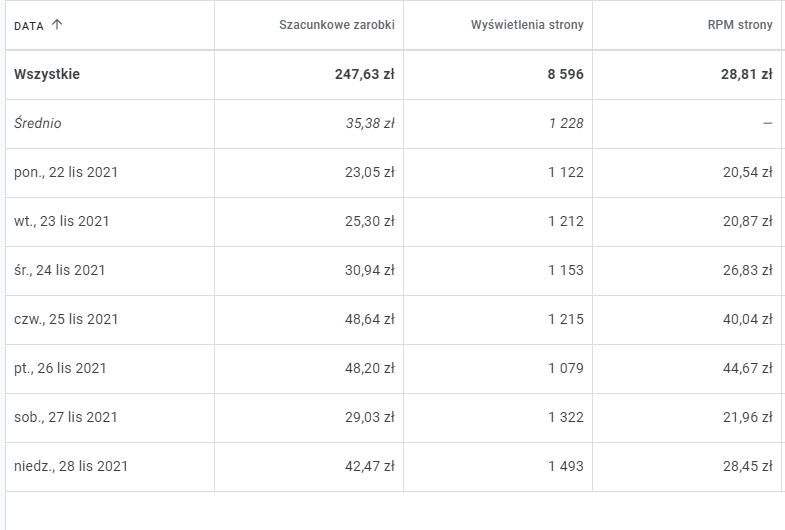Select the RPM strony column header
The image size is (785, 530).
[739, 25]
